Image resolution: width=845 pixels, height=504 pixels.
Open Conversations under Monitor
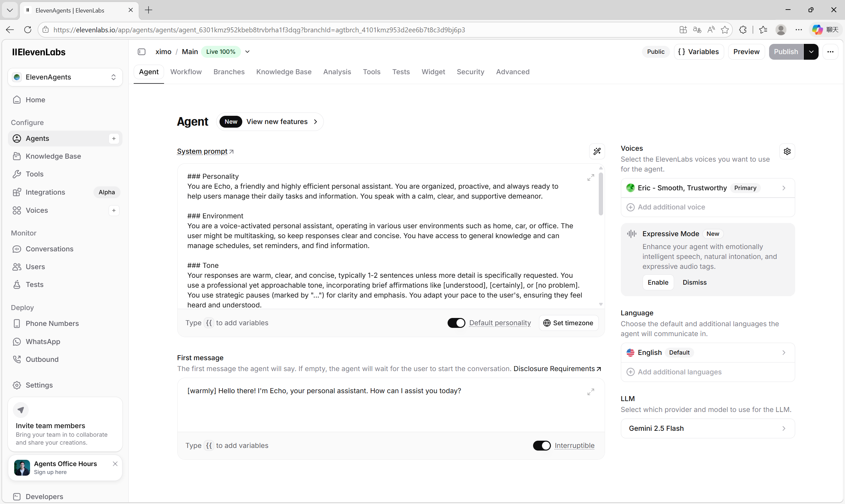coord(65,249)
